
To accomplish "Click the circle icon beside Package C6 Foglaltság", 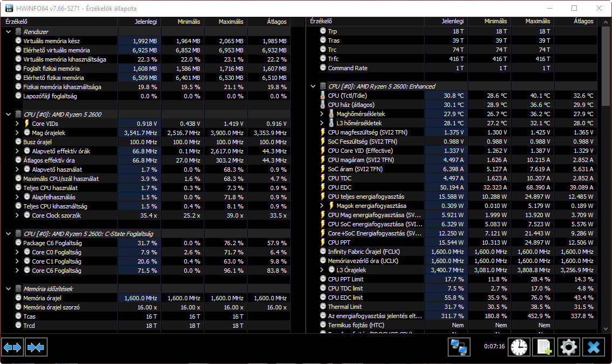I will tap(18, 242).
